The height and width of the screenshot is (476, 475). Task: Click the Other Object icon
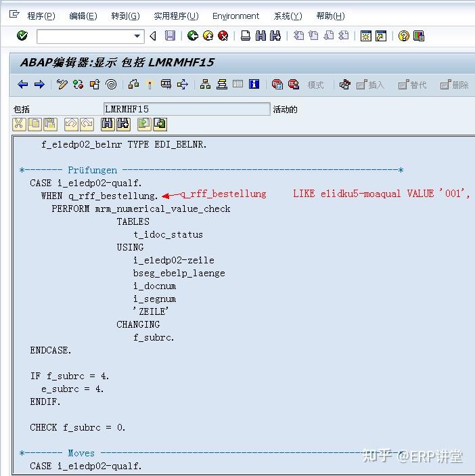(95, 85)
